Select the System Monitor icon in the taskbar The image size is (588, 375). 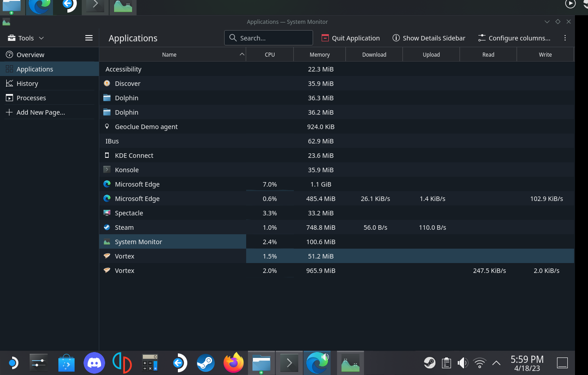(x=350, y=362)
